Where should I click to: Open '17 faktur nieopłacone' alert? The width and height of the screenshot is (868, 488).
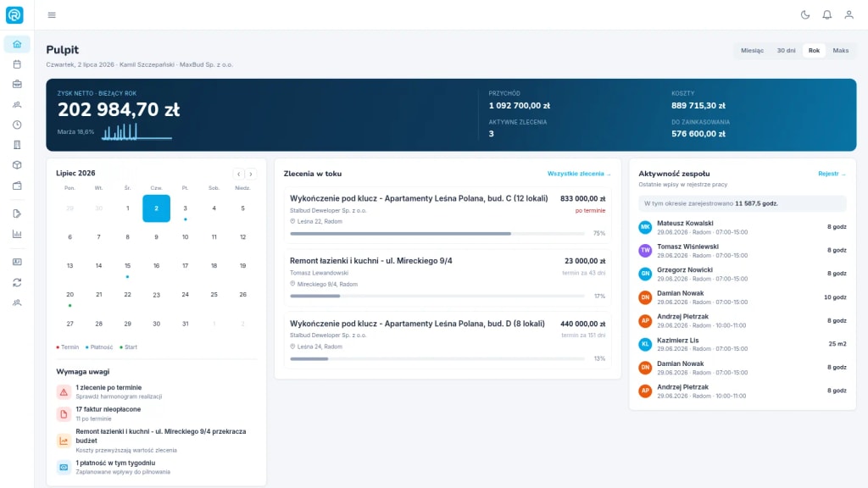(156, 413)
